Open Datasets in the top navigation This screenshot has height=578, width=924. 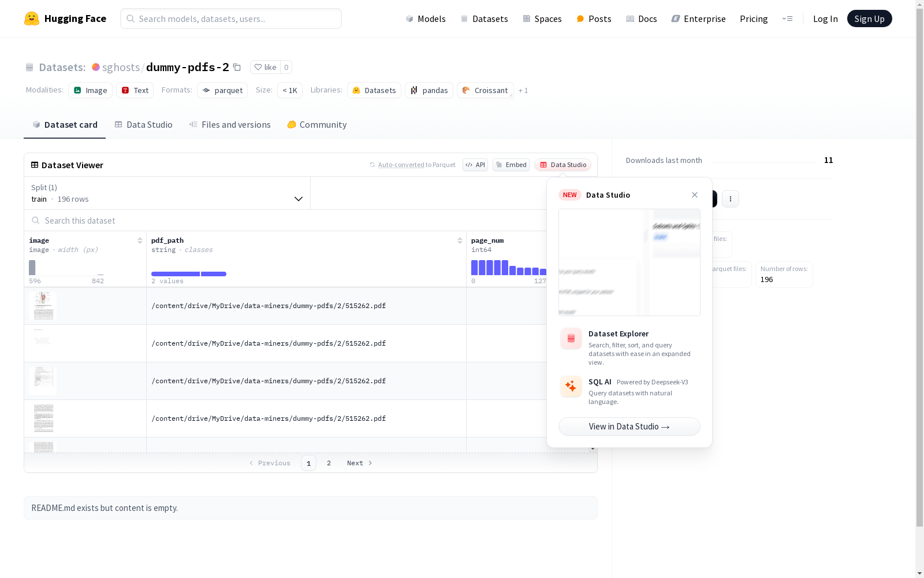point(484,18)
